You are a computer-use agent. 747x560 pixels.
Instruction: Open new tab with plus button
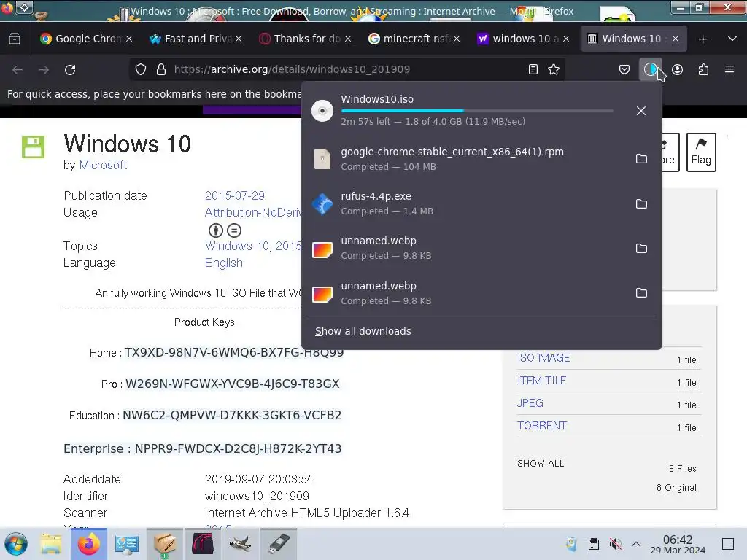(x=703, y=39)
